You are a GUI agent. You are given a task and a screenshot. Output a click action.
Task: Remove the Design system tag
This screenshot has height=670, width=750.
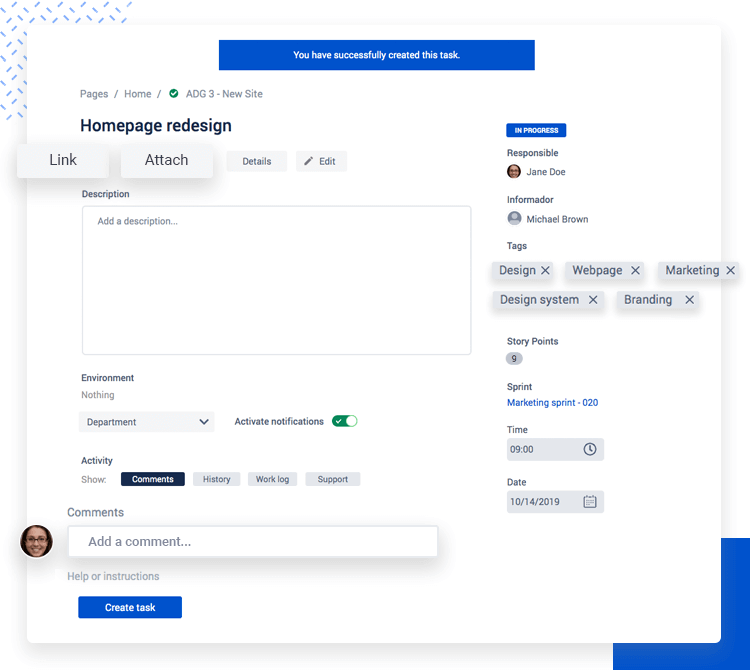point(593,300)
